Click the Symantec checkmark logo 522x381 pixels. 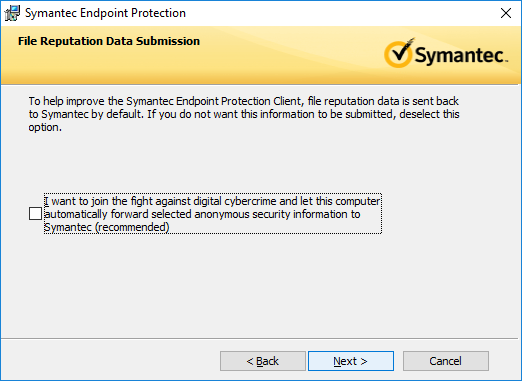(445, 53)
